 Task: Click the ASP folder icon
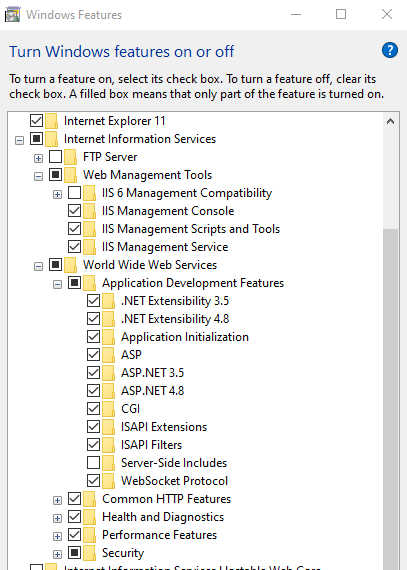point(108,355)
